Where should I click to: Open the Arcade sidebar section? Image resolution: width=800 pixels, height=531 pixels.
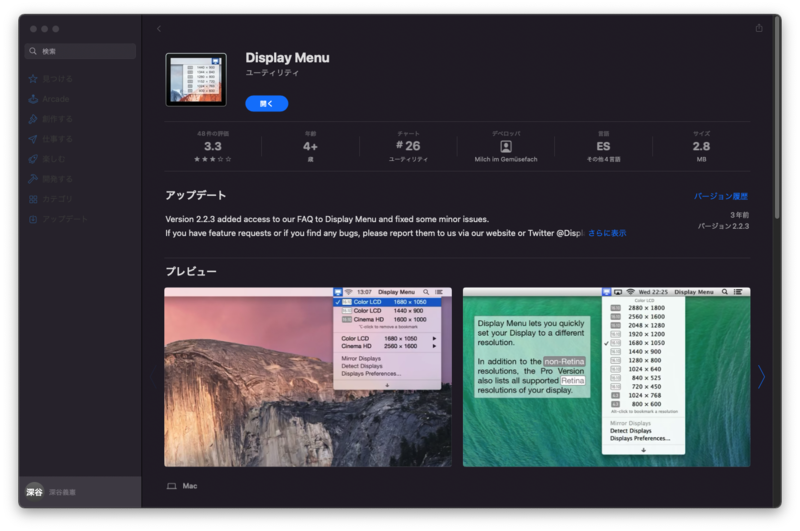click(x=49, y=99)
